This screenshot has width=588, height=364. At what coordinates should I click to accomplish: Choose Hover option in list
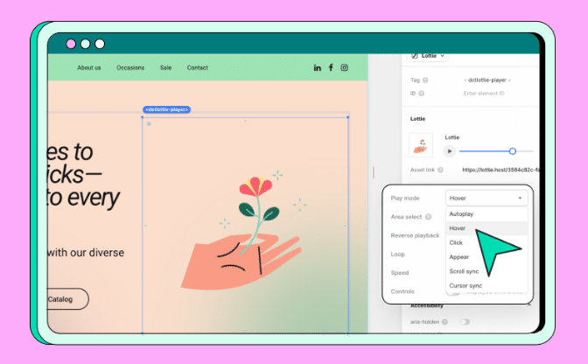click(x=486, y=228)
